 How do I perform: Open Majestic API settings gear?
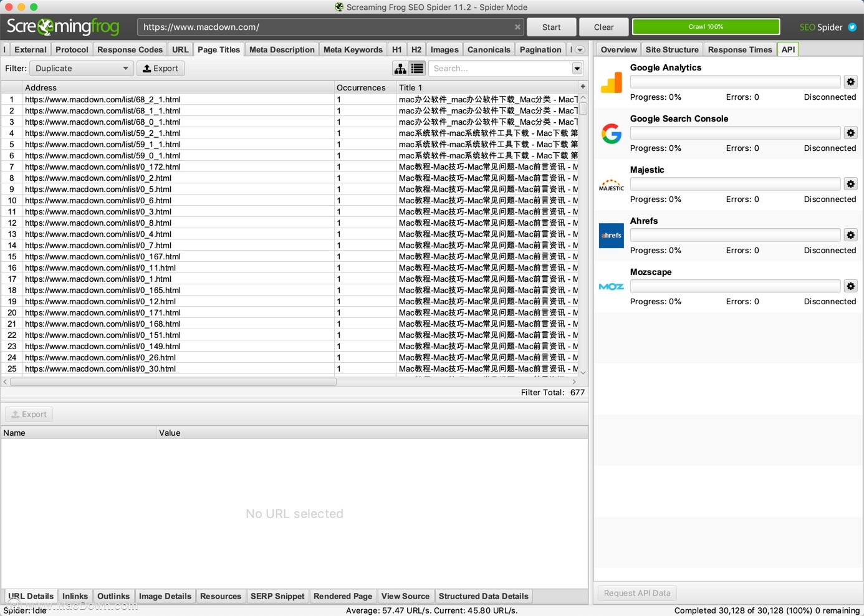[x=850, y=184]
